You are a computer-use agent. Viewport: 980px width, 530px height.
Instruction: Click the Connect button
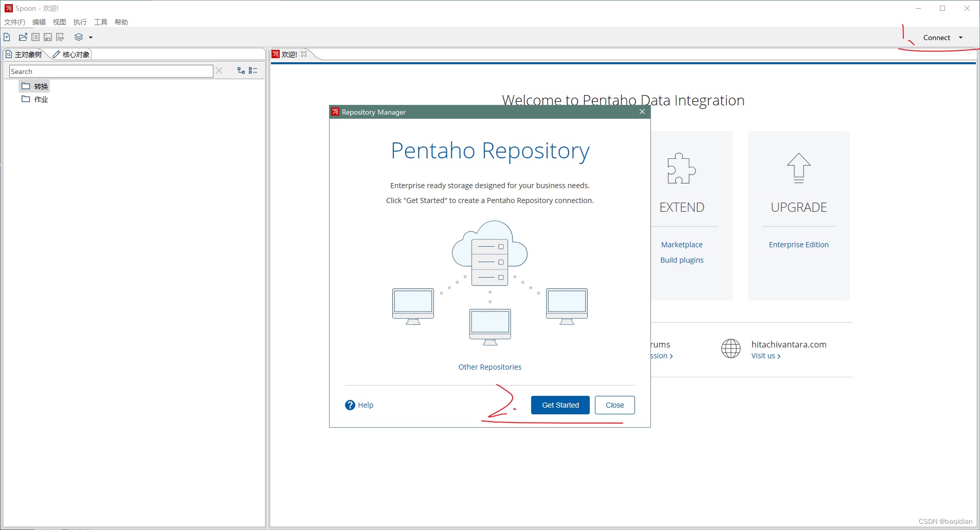pyautogui.click(x=936, y=38)
